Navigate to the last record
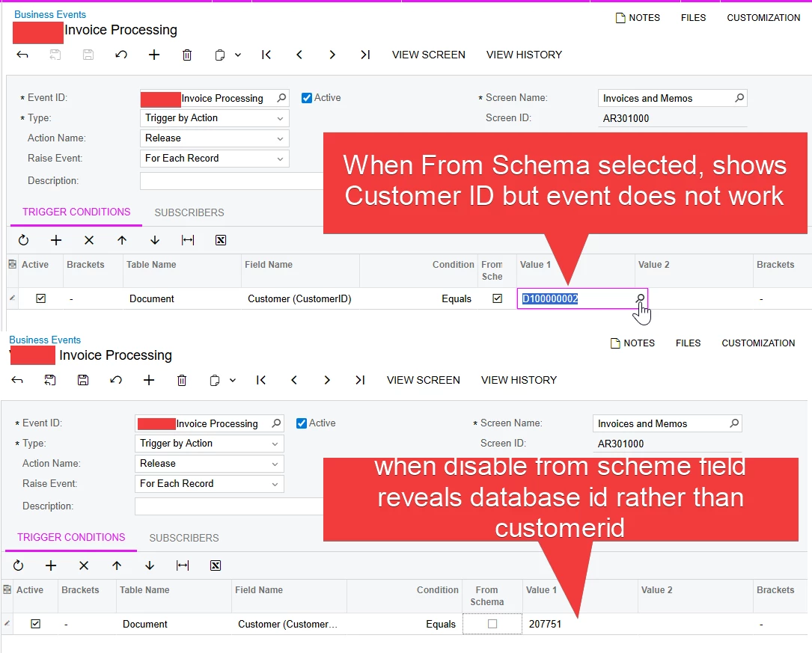The width and height of the screenshot is (812, 653). click(365, 55)
